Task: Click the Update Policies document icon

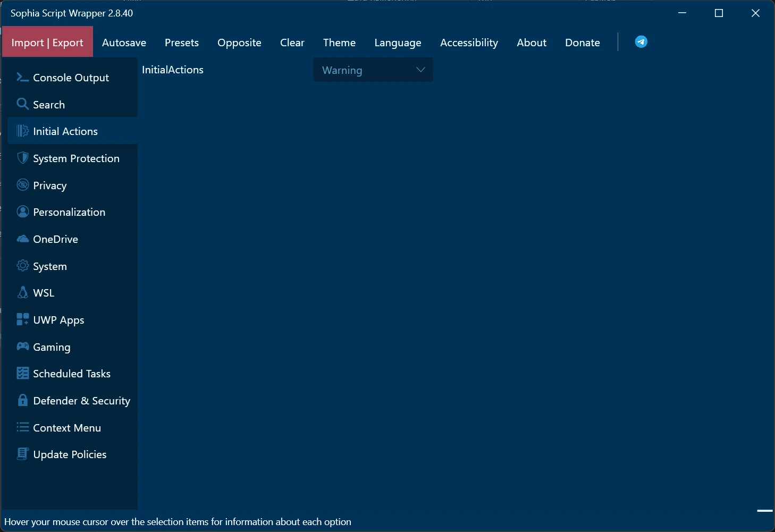Action: [x=22, y=454]
